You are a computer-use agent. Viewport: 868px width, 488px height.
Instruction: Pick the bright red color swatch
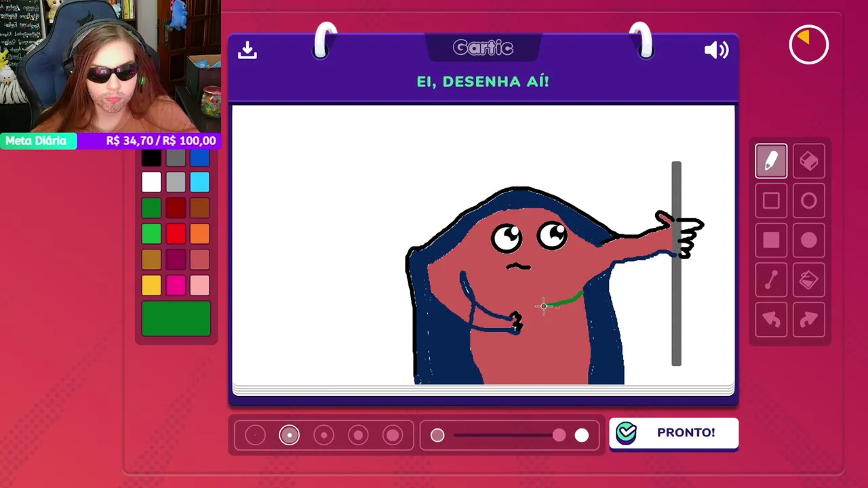point(176,234)
